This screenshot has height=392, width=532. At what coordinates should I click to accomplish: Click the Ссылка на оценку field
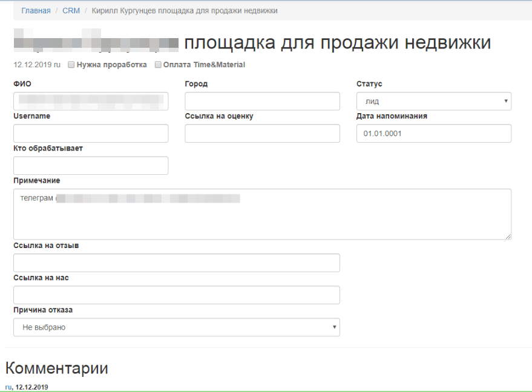262,134
